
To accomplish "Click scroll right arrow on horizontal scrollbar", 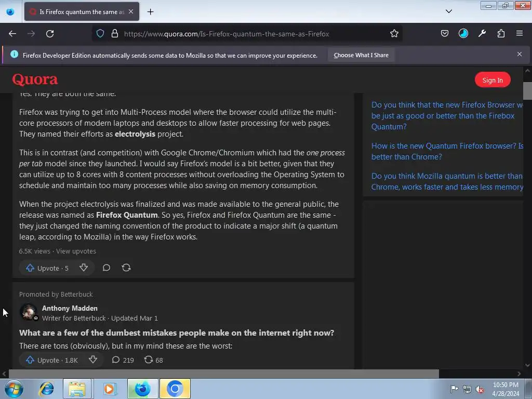I will point(519,374).
